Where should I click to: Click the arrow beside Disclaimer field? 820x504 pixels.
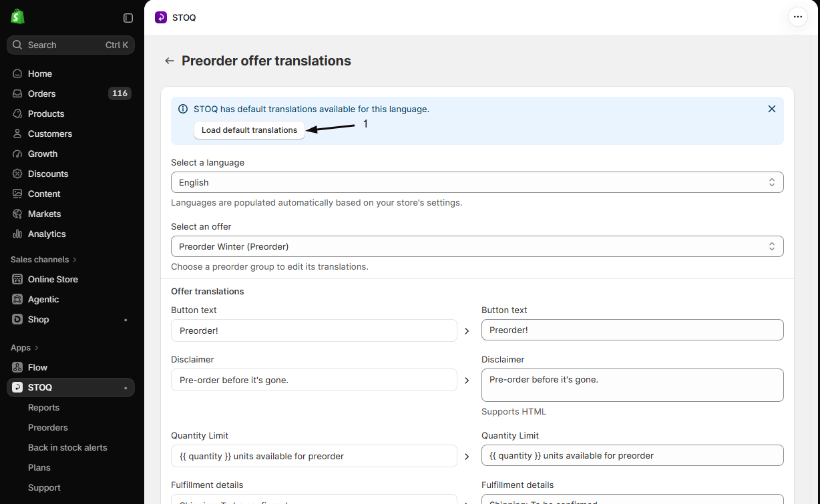[467, 380]
